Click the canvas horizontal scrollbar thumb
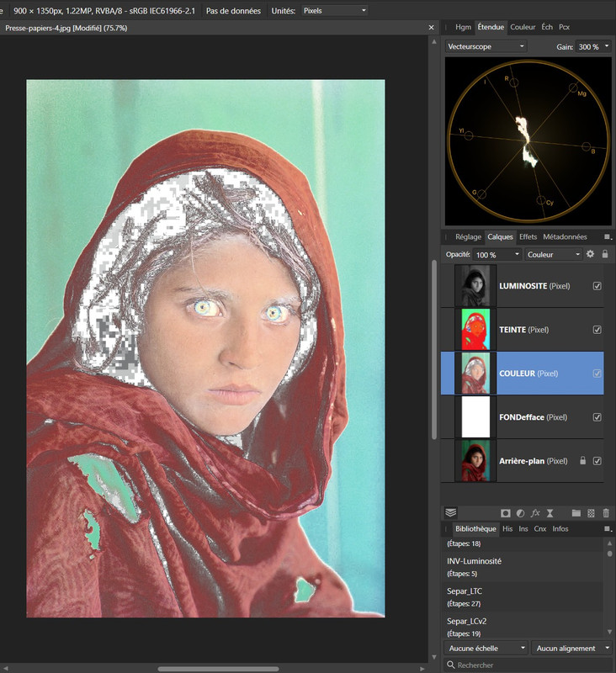The width and height of the screenshot is (616, 673). tap(218, 669)
